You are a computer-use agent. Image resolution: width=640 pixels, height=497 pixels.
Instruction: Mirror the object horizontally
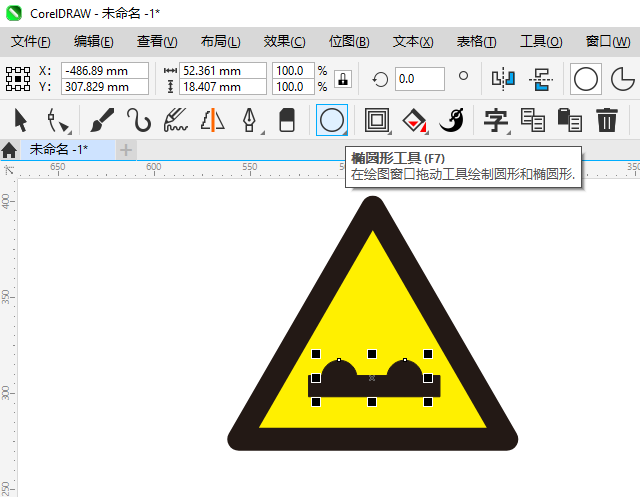click(503, 78)
